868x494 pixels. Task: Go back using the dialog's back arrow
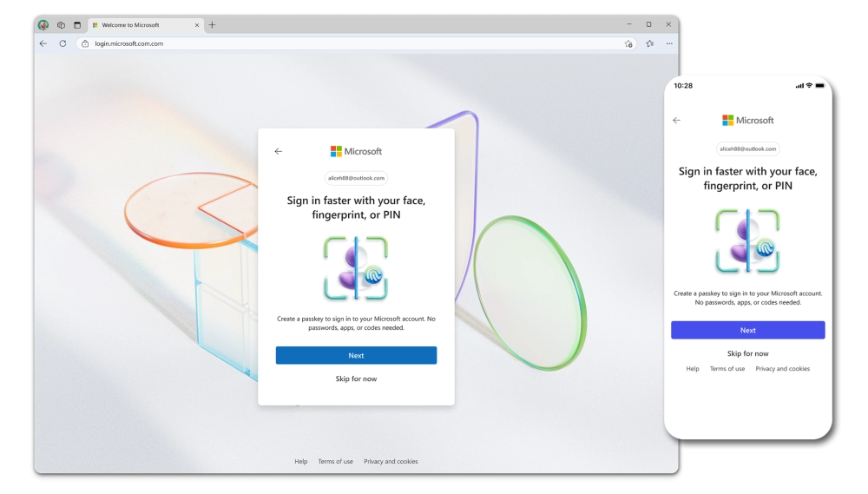click(278, 151)
